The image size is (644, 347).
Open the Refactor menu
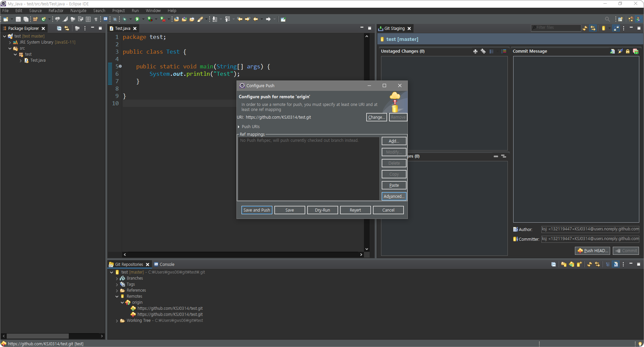pyautogui.click(x=56, y=11)
